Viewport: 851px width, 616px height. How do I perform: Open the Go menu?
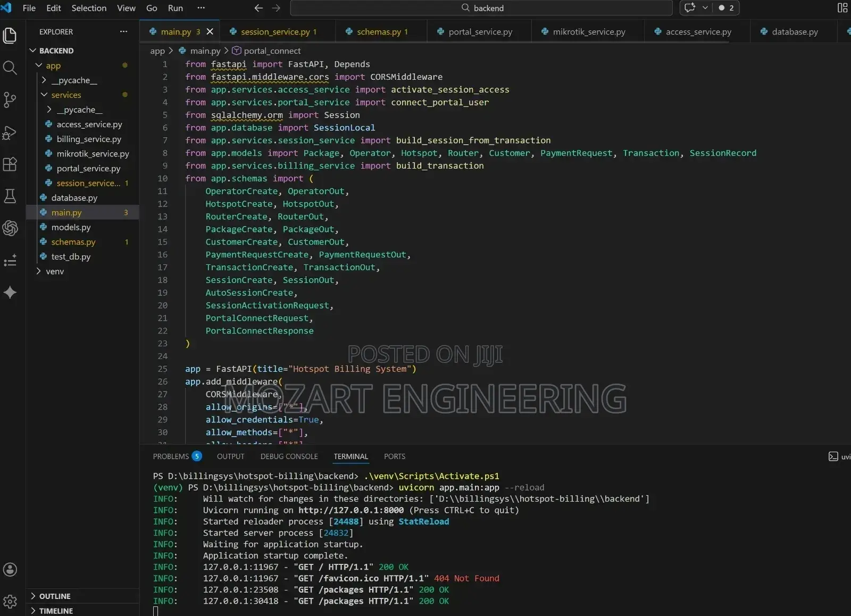point(152,8)
